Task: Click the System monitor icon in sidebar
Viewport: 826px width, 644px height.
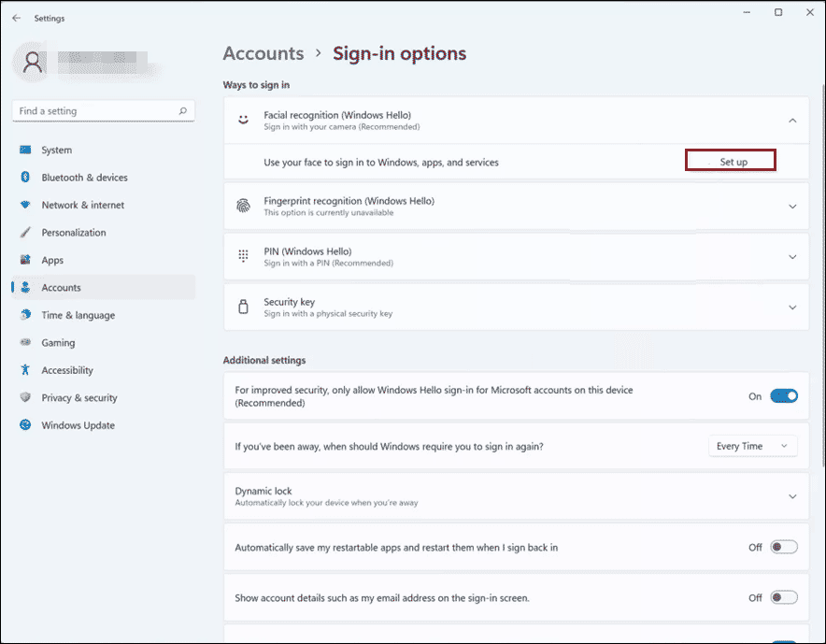Action: tap(25, 150)
